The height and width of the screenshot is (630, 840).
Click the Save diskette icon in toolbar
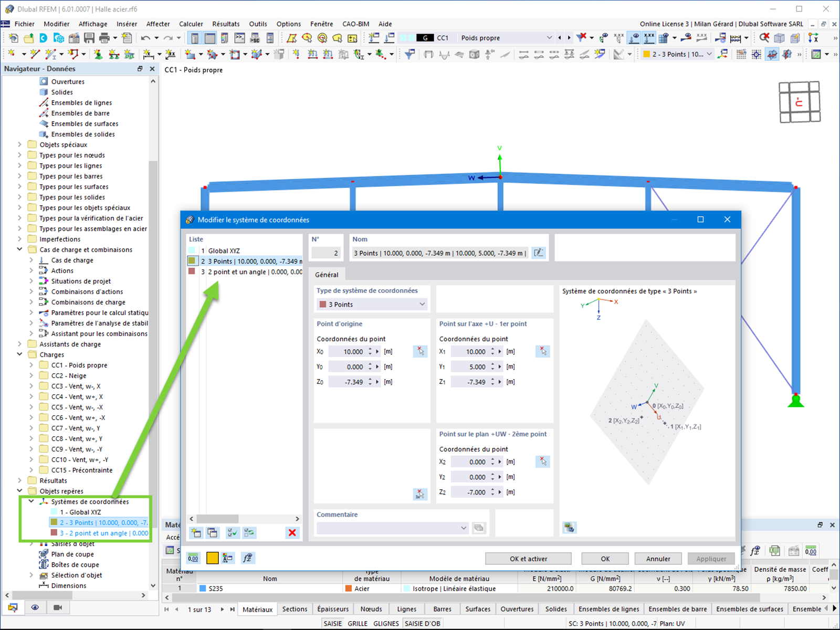89,38
